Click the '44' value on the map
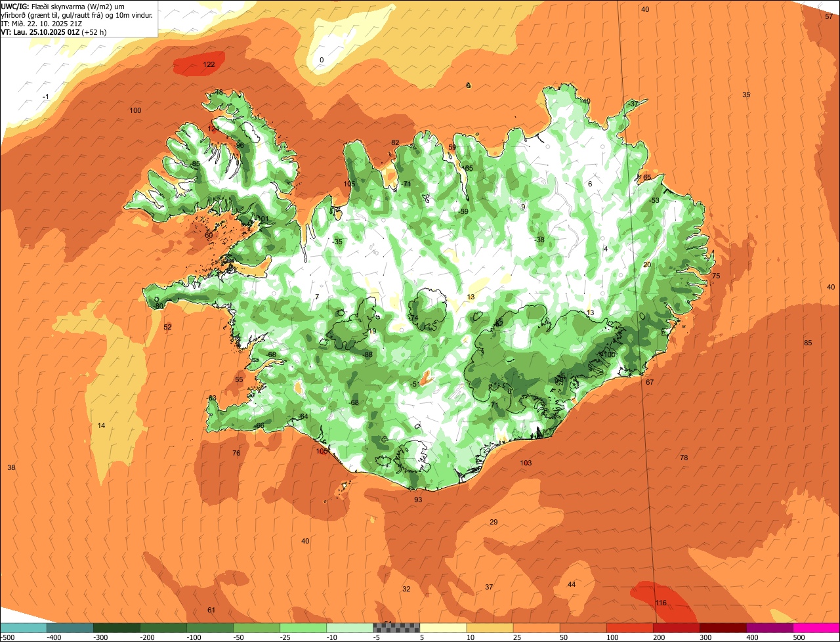The width and height of the screenshot is (840, 642). [572, 584]
